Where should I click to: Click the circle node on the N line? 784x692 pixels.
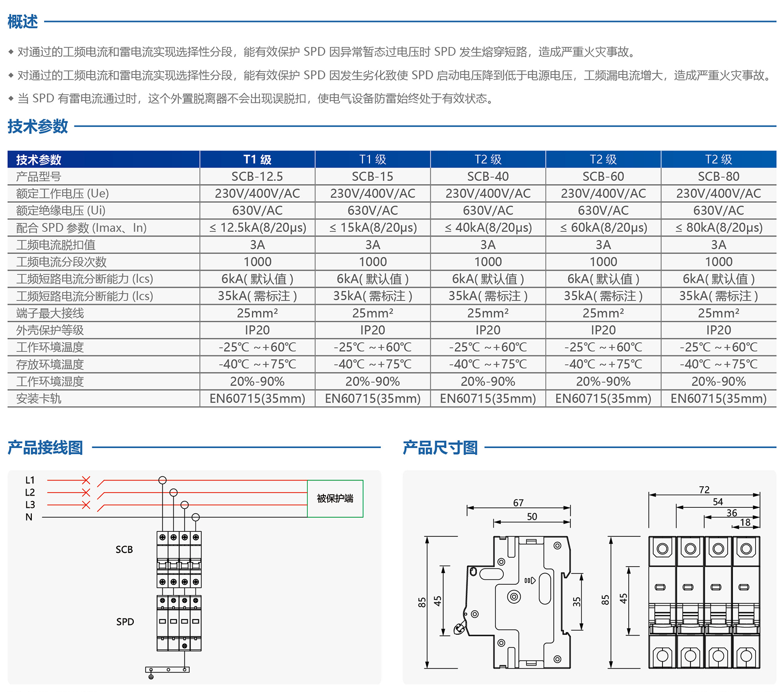196,517
